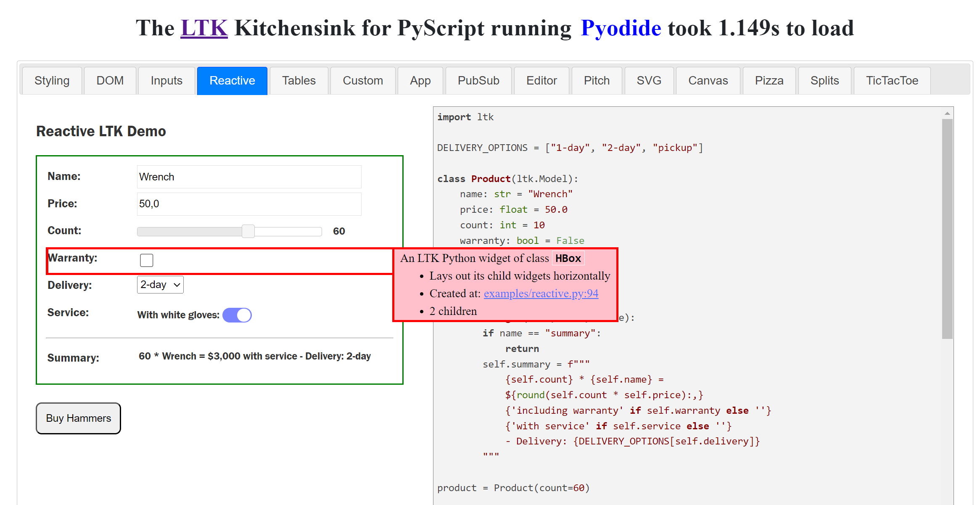Select the SVG tab
Screen dimensions: 980x505
[649, 81]
